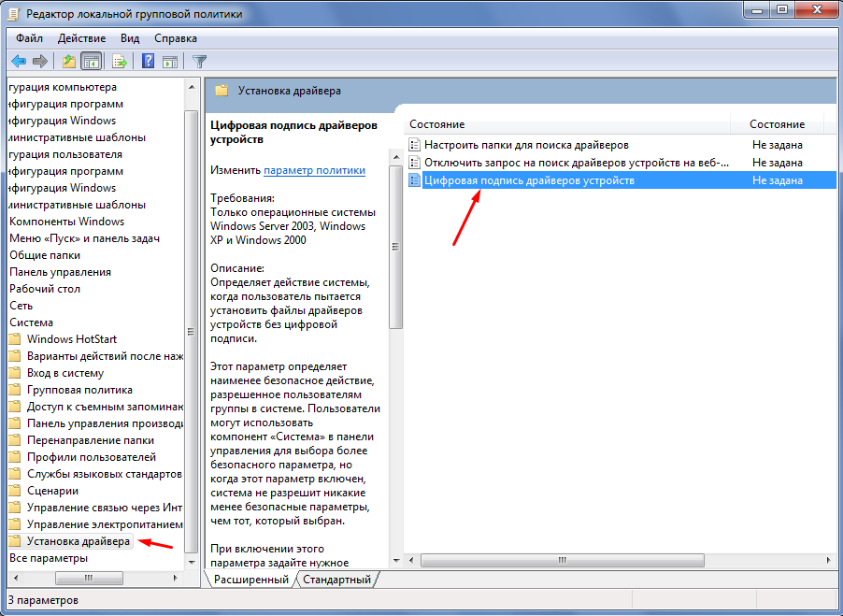Click description pane scroll up arrow
This screenshot has height=616, width=843.
[395, 157]
